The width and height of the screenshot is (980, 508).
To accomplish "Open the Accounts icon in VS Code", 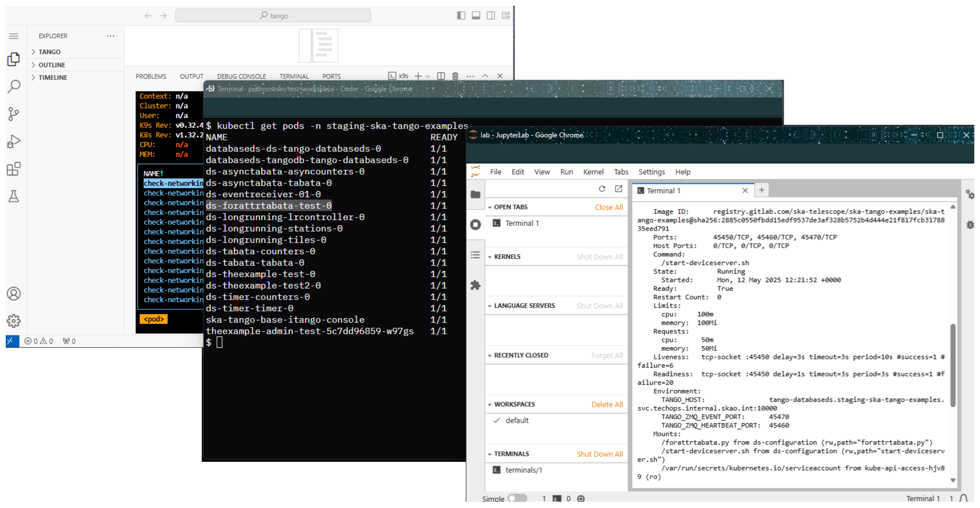I will tap(14, 294).
